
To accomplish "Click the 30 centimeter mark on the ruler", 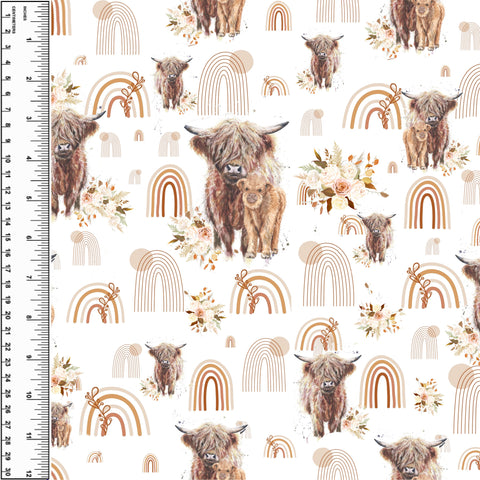I will [8, 472].
